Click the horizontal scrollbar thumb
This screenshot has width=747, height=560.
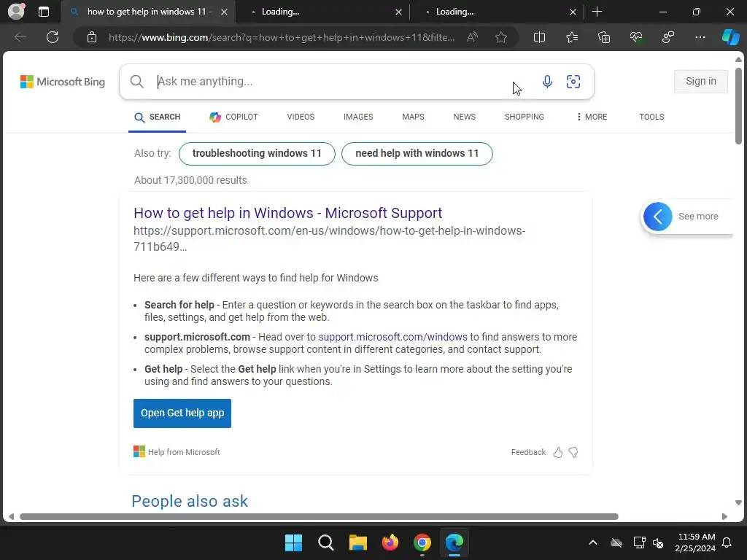(319, 517)
